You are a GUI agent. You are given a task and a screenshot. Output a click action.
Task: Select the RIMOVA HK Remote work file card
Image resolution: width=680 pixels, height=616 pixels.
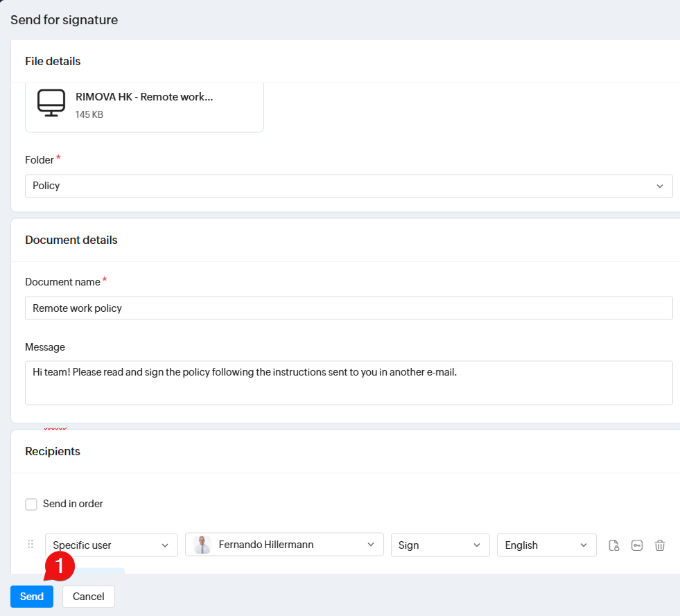pos(144,105)
